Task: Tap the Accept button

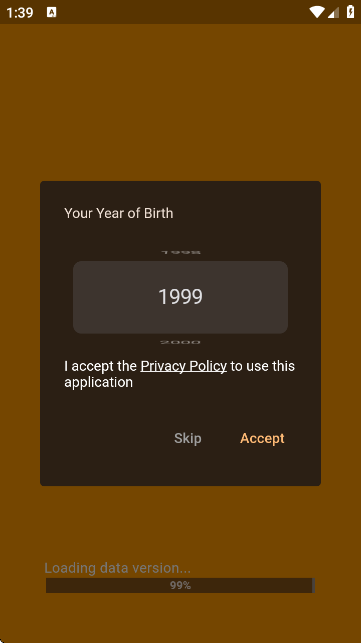Action: (x=262, y=438)
